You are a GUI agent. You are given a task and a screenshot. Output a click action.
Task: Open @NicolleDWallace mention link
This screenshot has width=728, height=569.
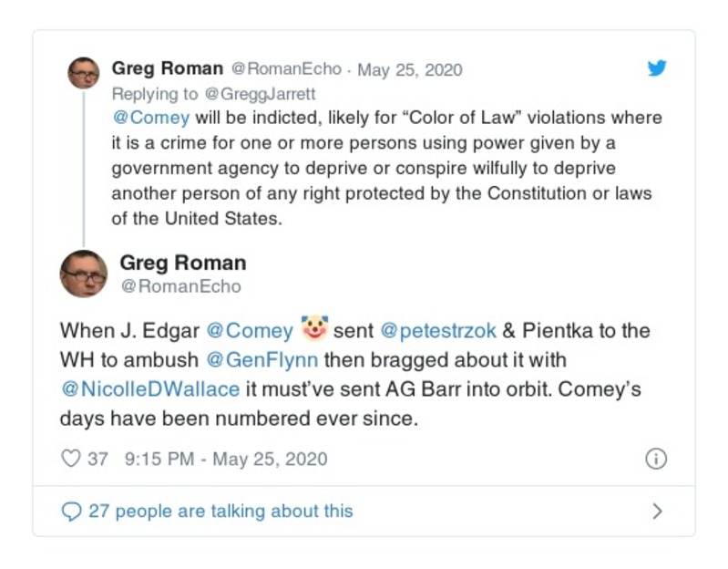click(x=150, y=388)
